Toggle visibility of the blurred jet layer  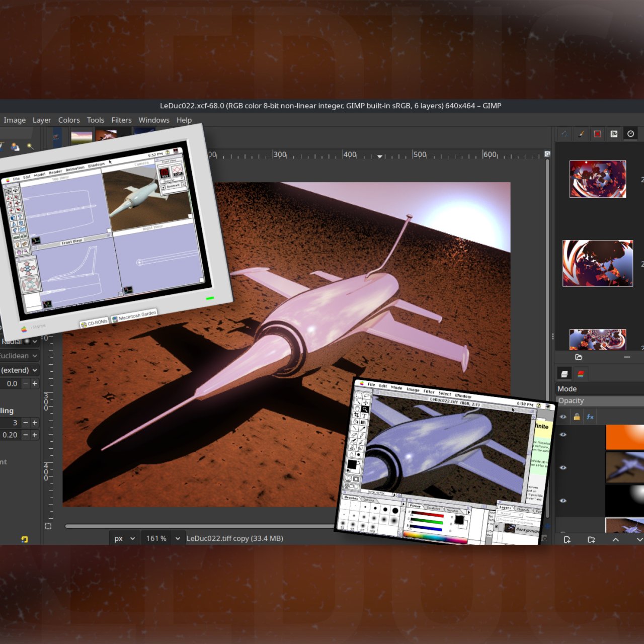(x=563, y=468)
